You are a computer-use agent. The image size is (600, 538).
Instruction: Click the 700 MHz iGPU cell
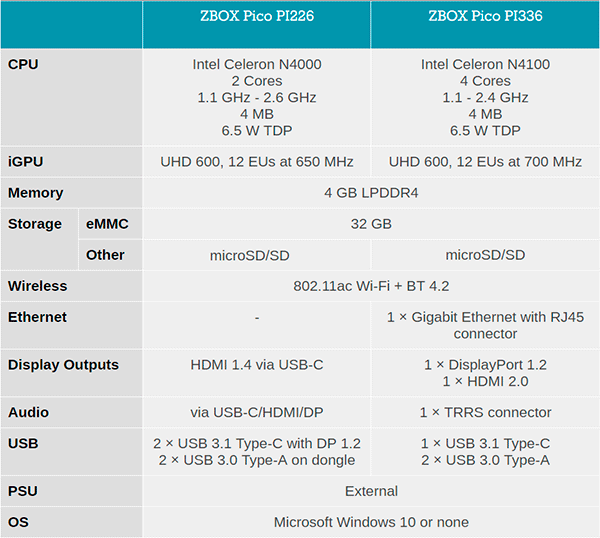485,161
